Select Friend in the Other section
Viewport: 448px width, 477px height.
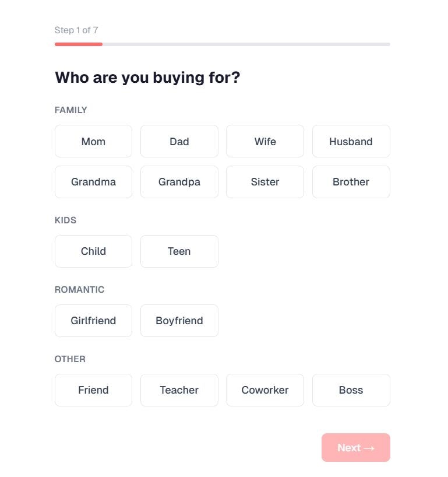(93, 390)
